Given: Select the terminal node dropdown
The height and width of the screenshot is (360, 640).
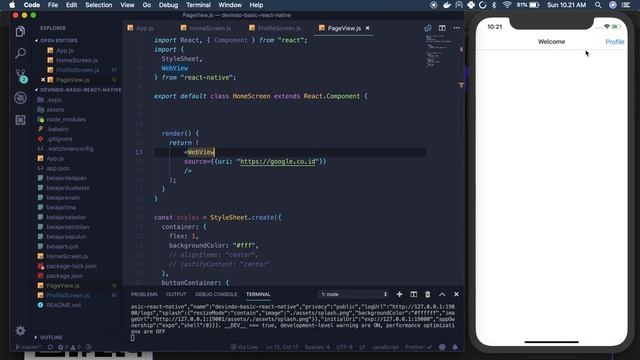Looking at the screenshot, I should click(354, 294).
